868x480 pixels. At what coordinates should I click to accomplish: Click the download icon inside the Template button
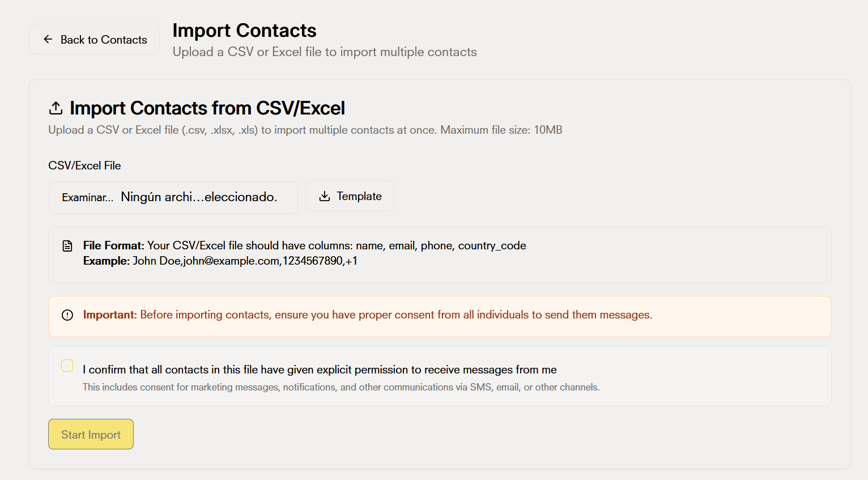pos(324,196)
